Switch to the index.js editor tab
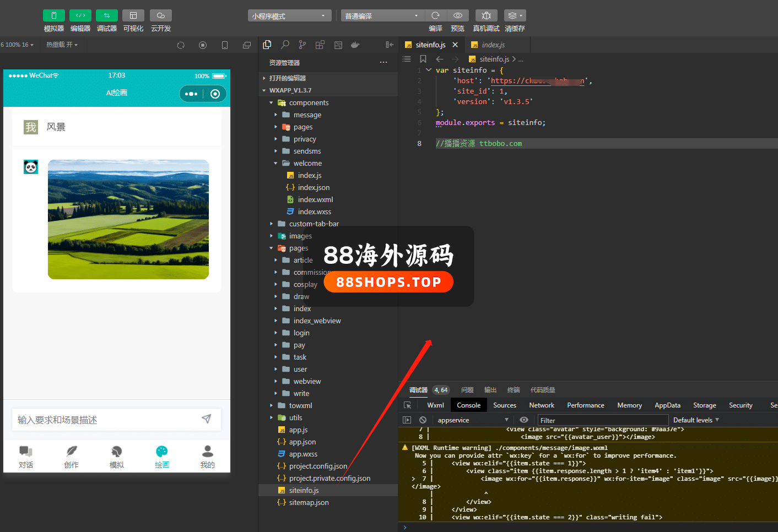778x532 pixels. [x=493, y=45]
